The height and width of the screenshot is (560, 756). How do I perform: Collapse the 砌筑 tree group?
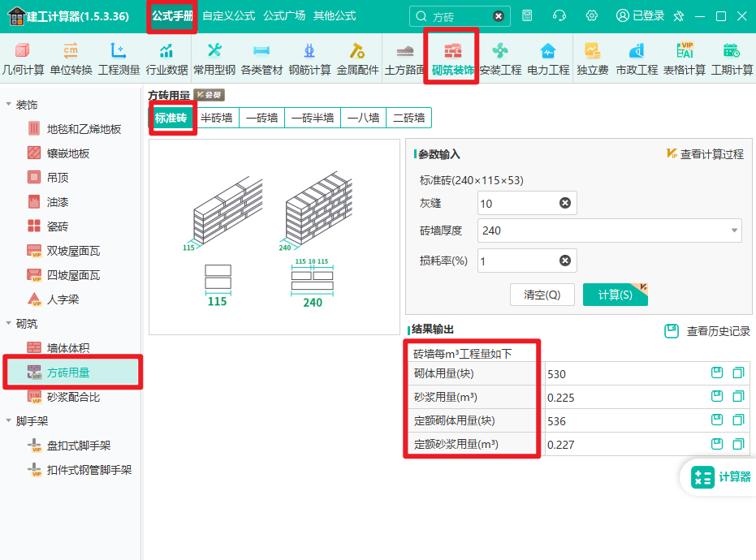click(x=8, y=323)
